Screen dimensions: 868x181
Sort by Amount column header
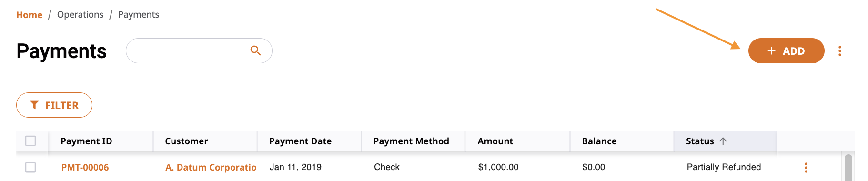tap(495, 141)
